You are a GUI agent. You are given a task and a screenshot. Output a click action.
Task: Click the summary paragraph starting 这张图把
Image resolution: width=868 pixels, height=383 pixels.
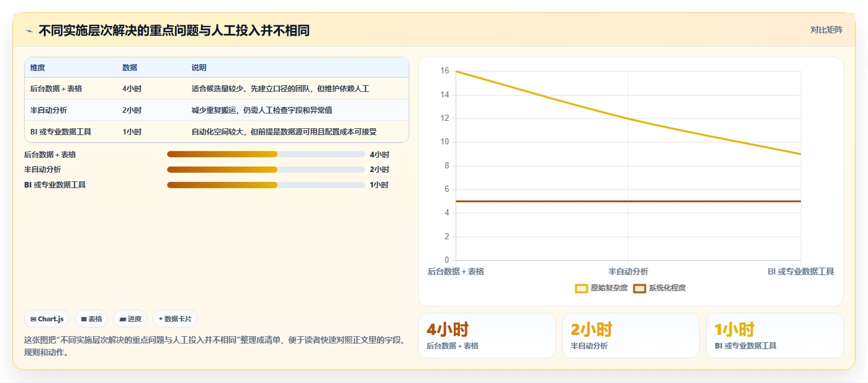point(214,346)
